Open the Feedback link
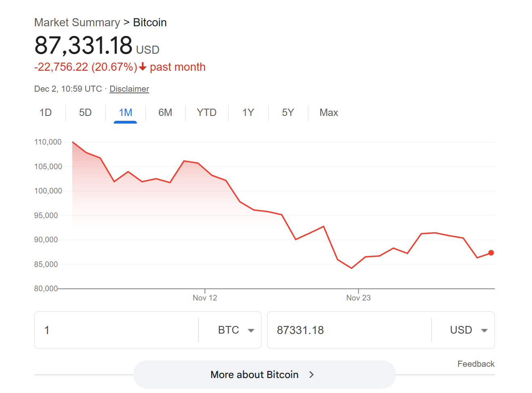 click(x=475, y=364)
